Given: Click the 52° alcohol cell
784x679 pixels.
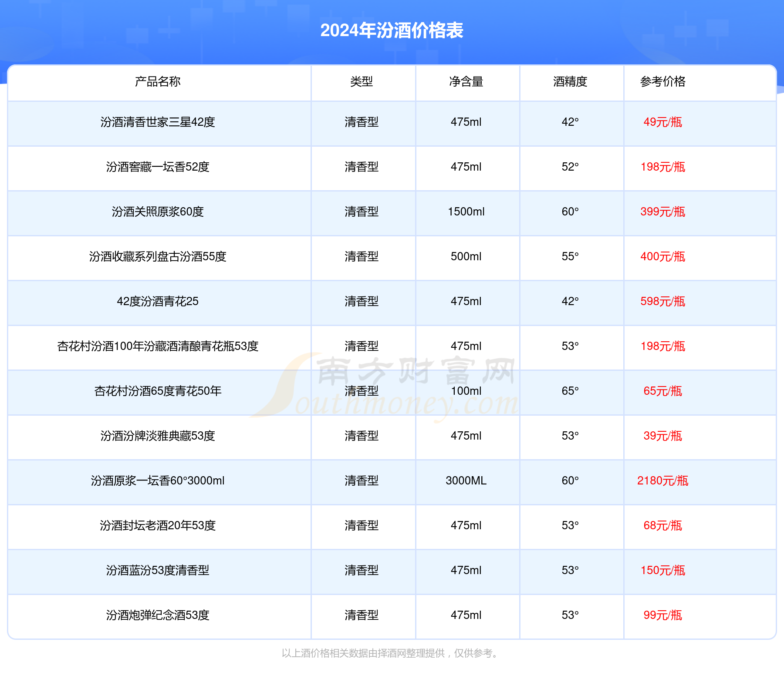Looking at the screenshot, I should pyautogui.click(x=570, y=167).
